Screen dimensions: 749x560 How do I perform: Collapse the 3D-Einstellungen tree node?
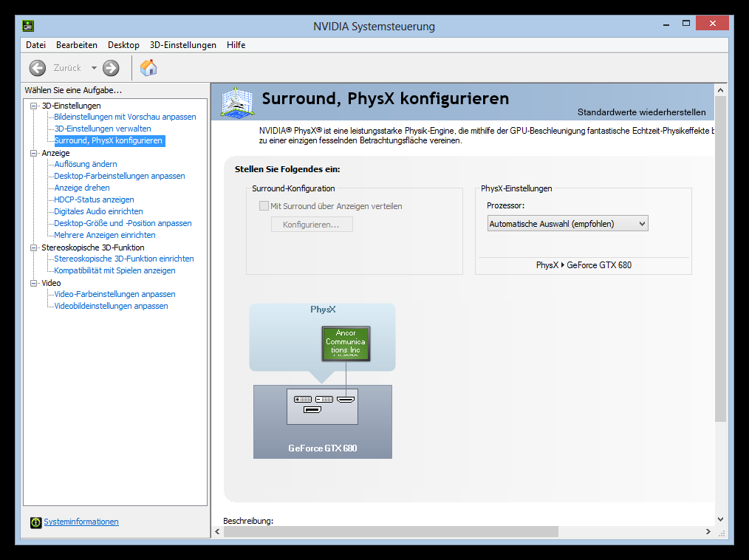click(x=33, y=106)
